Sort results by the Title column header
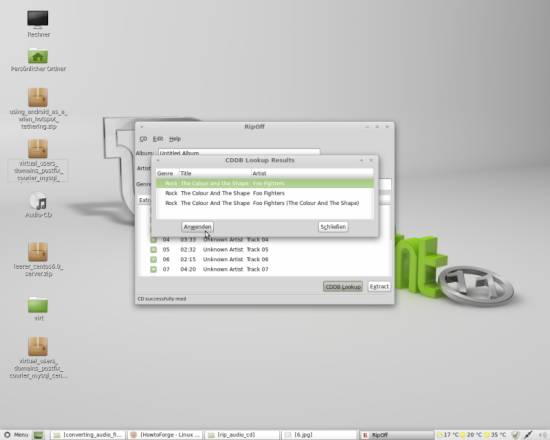This screenshot has width=550, height=440. [x=215, y=173]
